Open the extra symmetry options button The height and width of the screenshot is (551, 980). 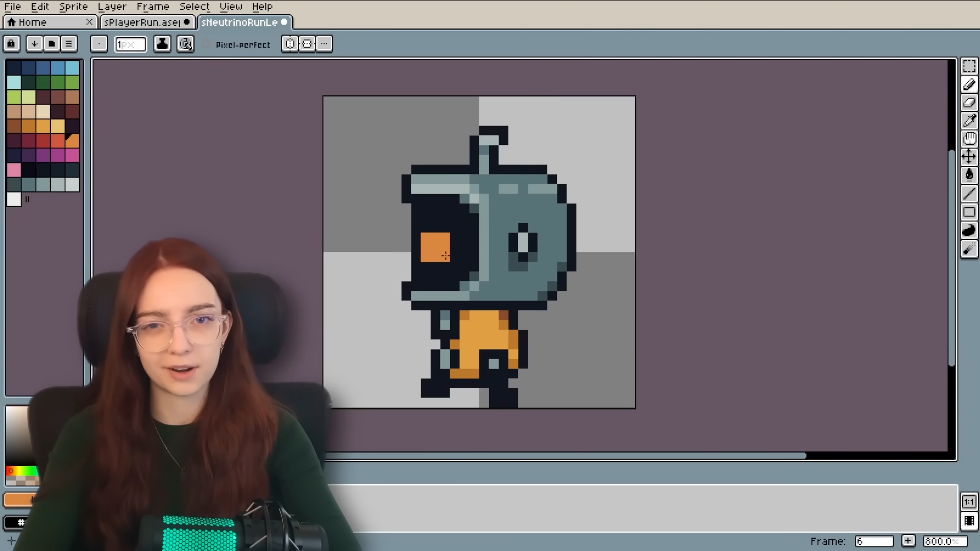(325, 44)
